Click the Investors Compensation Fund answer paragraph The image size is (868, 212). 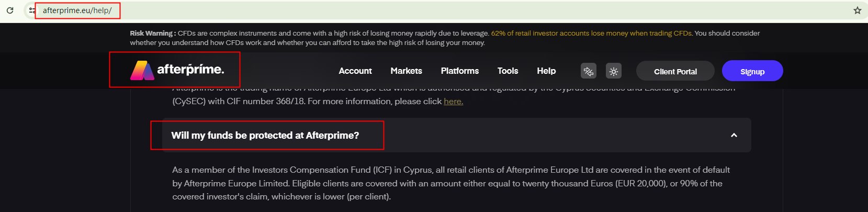[450, 183]
